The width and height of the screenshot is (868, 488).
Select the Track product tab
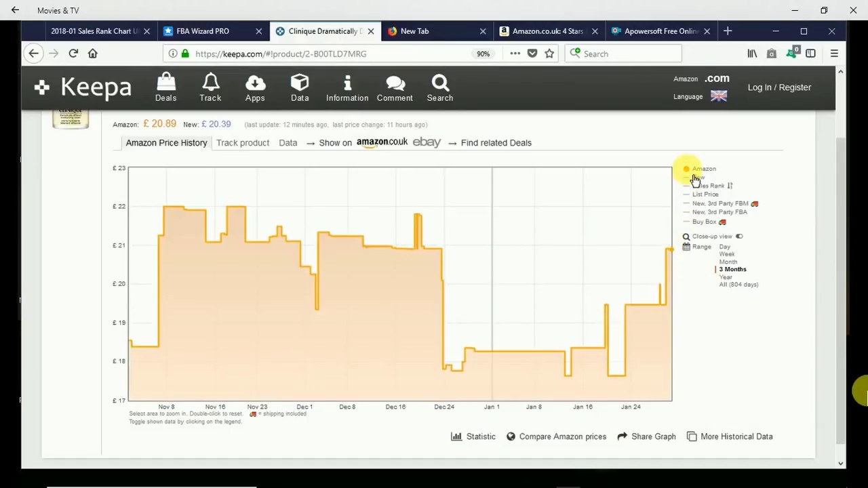point(243,143)
